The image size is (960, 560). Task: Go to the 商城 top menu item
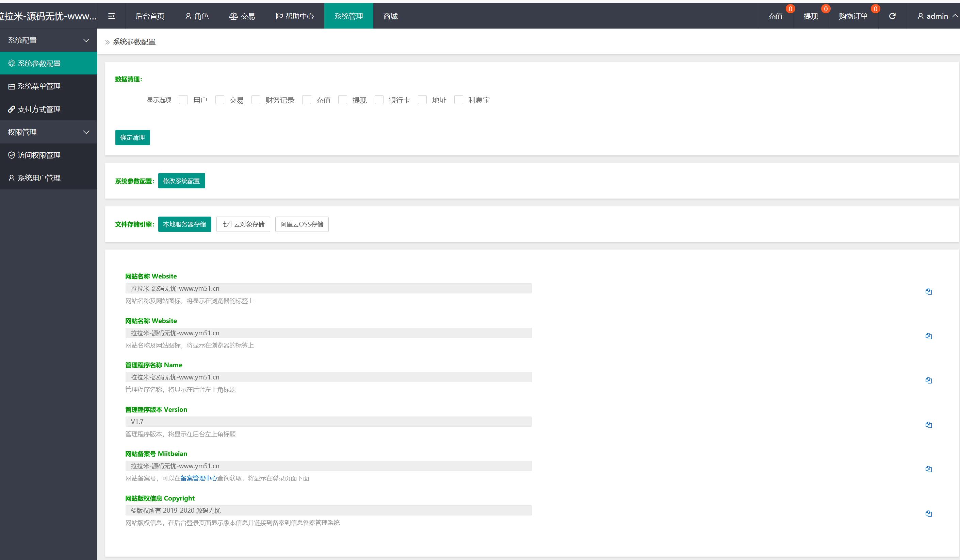390,16
